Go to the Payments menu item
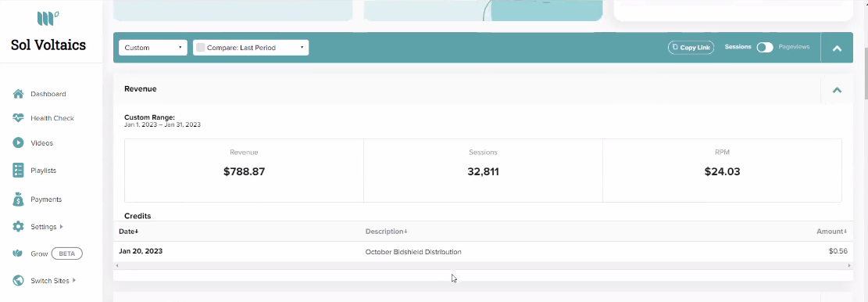Viewport: 868px width, 302px height. click(46, 199)
